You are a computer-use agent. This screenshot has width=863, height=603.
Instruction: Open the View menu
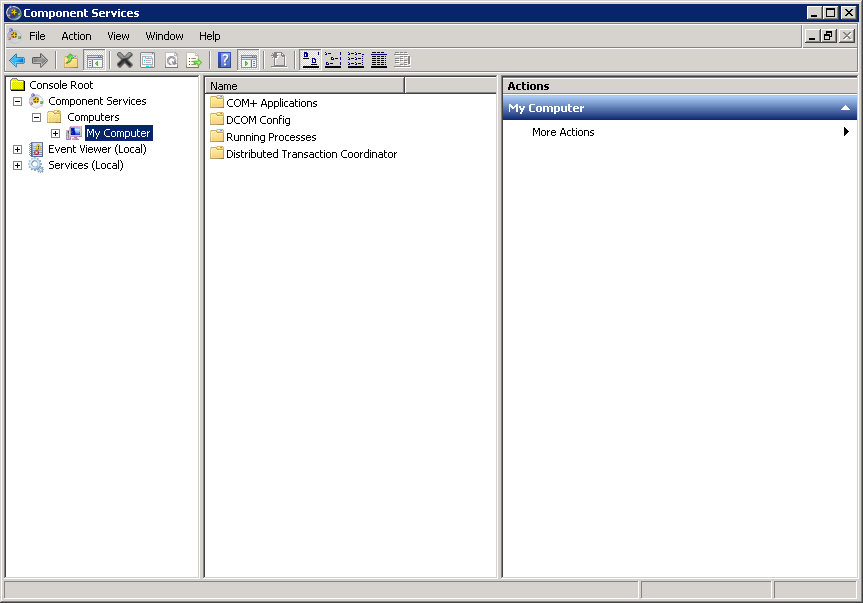coord(118,36)
